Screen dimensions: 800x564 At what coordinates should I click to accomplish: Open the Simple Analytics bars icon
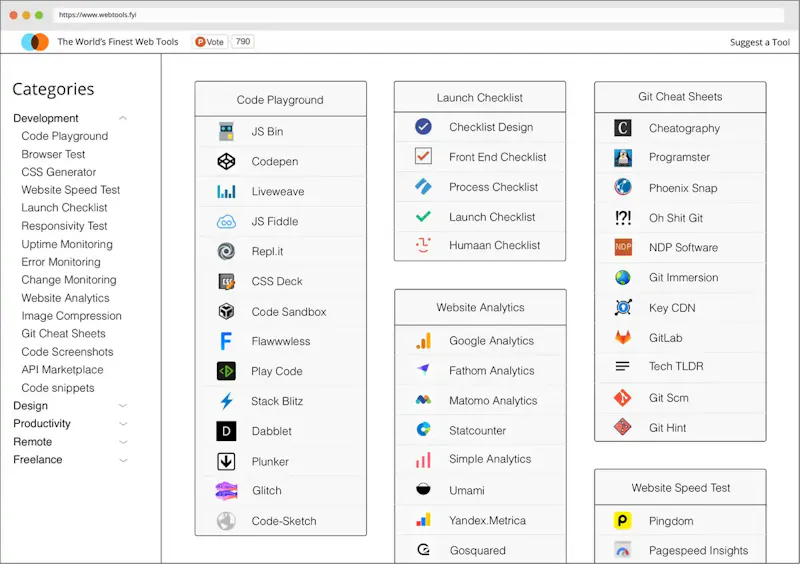(423, 460)
